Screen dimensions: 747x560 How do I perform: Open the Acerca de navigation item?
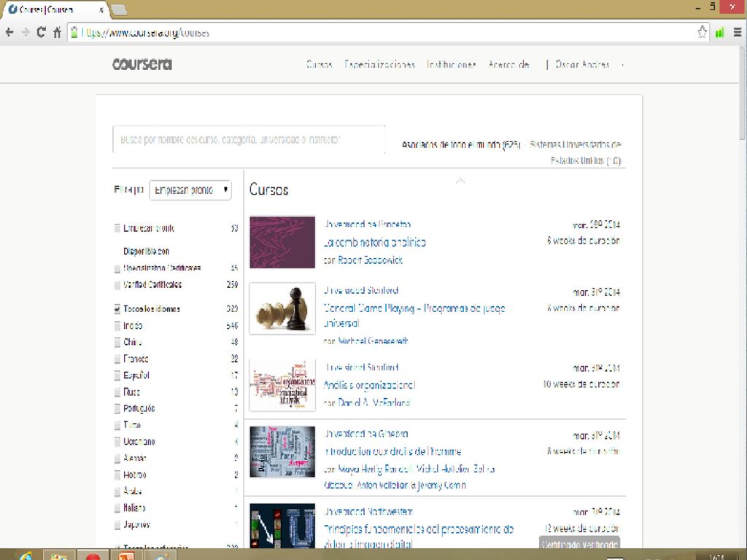(x=508, y=64)
